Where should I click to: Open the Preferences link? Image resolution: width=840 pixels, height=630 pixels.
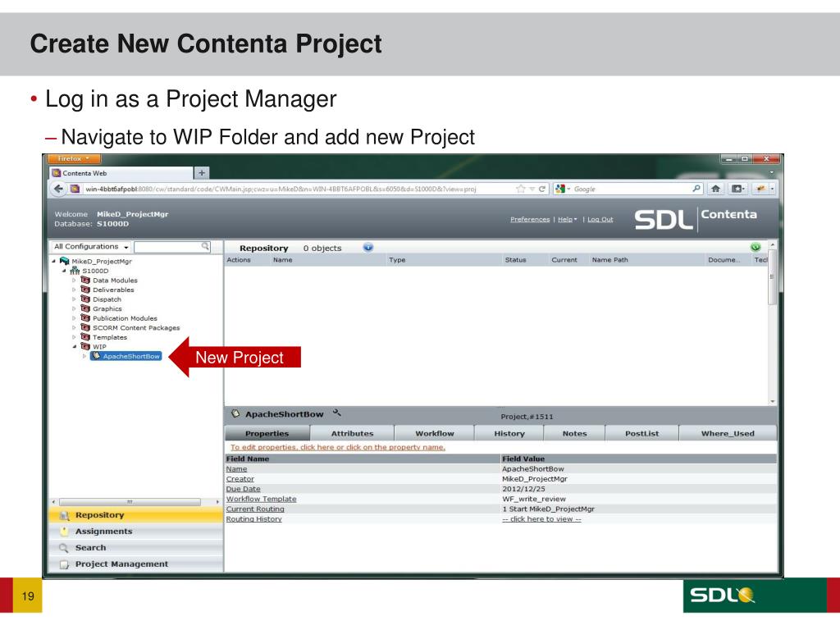tap(530, 219)
